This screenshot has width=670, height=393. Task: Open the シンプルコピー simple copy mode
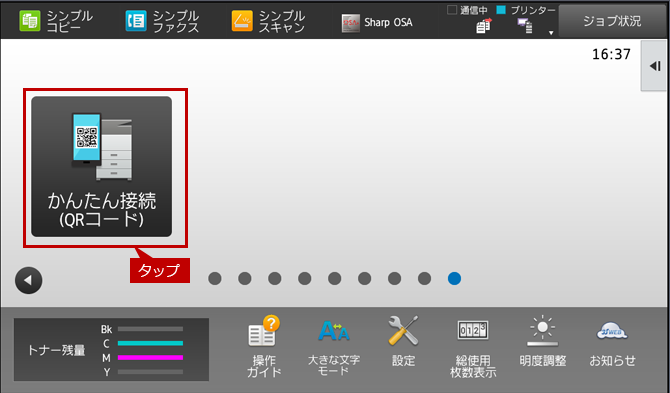(x=56, y=21)
